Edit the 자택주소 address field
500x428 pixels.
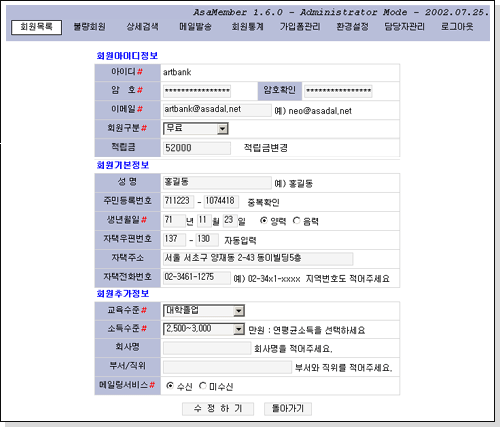pos(258,259)
